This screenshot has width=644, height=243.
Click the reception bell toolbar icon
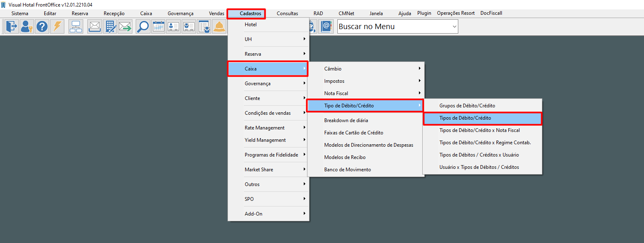219,27
